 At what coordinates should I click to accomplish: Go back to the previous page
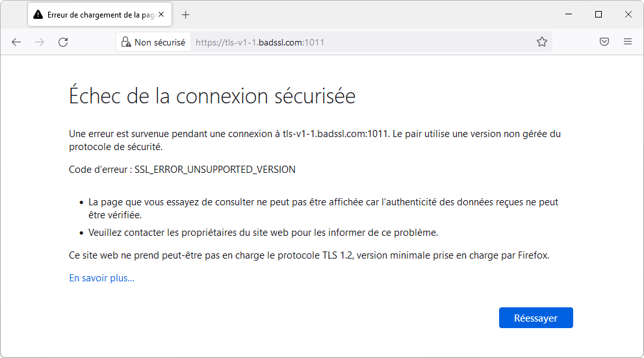pyautogui.click(x=16, y=42)
